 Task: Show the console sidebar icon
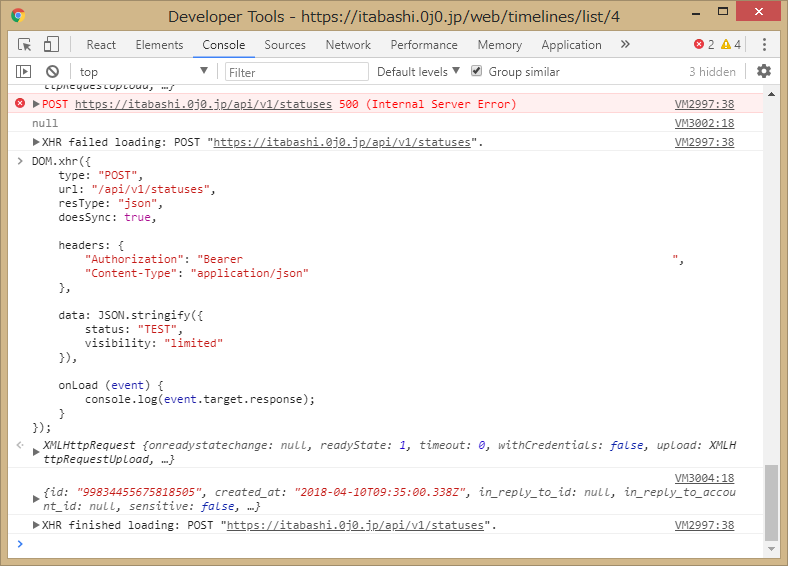click(x=24, y=72)
